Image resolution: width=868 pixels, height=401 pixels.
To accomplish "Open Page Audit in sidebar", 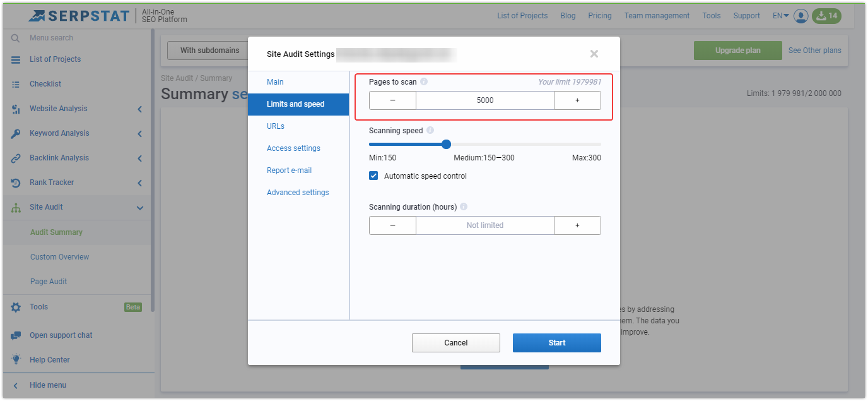I will [49, 282].
